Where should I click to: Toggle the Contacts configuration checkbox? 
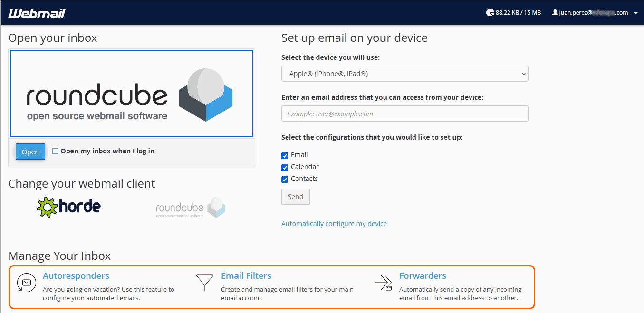coord(285,179)
